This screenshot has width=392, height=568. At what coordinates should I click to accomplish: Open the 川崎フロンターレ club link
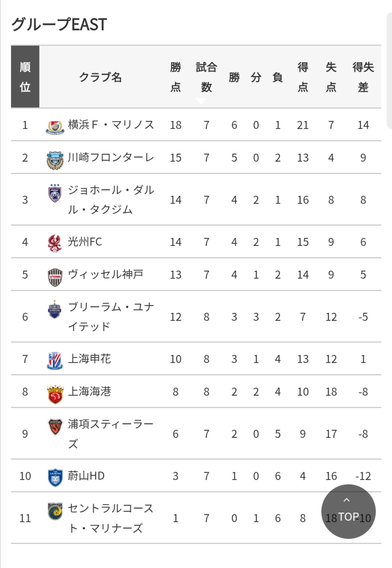point(111,157)
